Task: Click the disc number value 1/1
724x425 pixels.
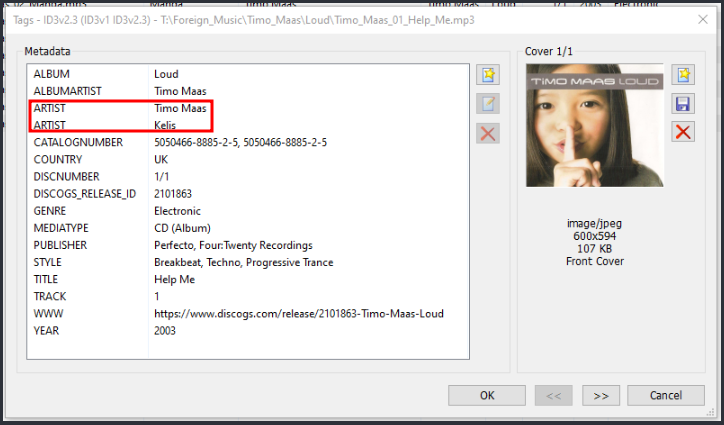Action: [162, 176]
